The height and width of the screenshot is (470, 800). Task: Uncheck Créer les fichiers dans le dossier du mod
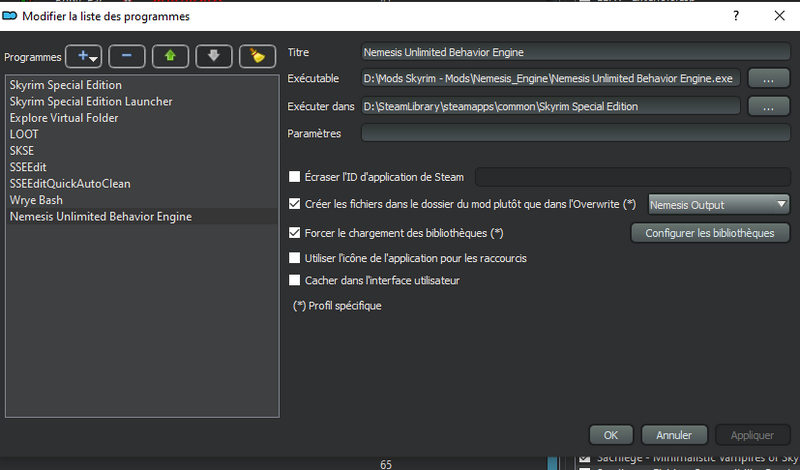pyautogui.click(x=295, y=205)
